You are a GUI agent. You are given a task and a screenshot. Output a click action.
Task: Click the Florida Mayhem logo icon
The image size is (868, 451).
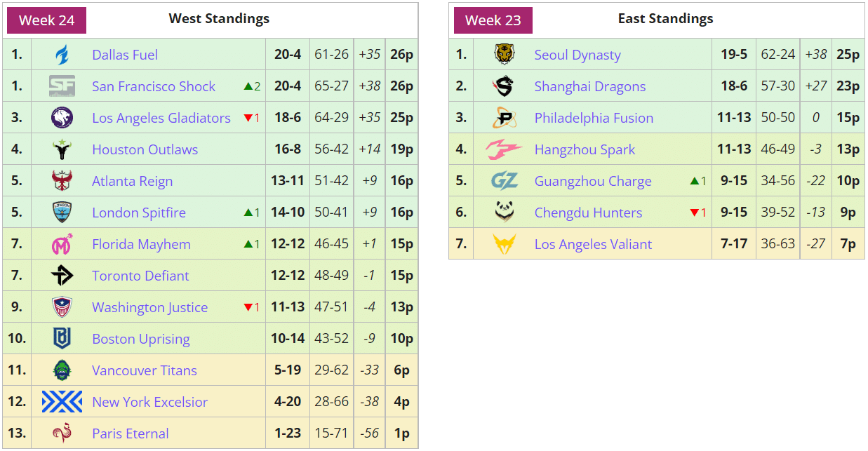pyautogui.click(x=62, y=244)
